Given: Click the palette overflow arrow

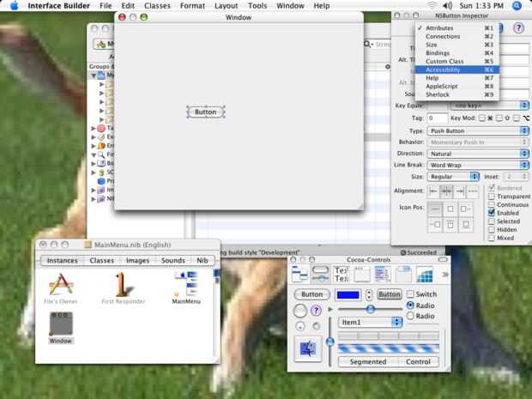Looking at the screenshot, I should [444, 274].
